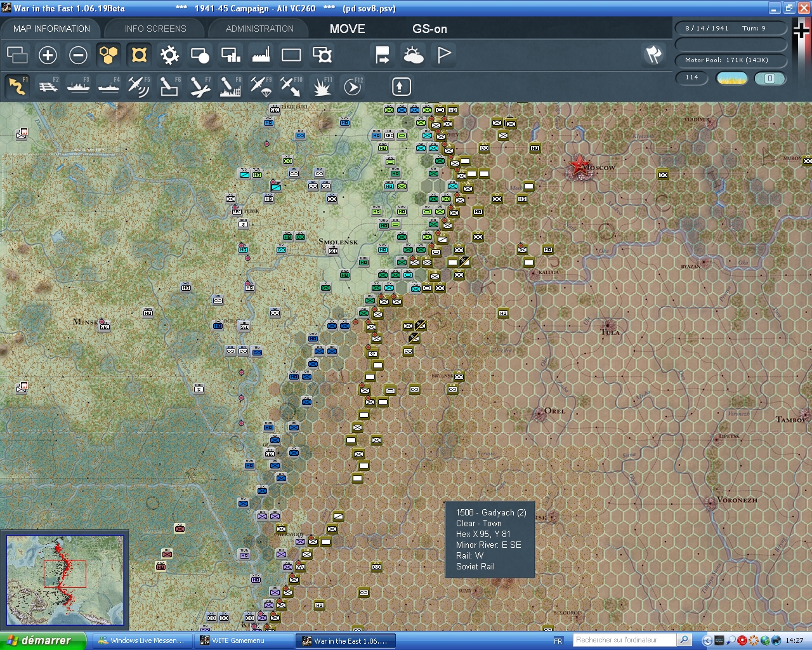Click the turn counter showing 8/14/1941
Image resolution: width=812 pixels, height=650 pixels.
(731, 27)
